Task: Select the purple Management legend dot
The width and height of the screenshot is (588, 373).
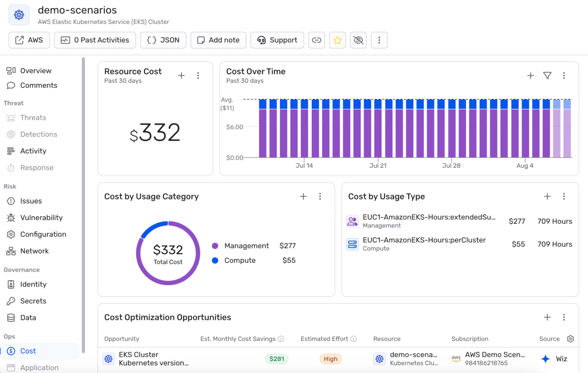Action: tap(215, 246)
